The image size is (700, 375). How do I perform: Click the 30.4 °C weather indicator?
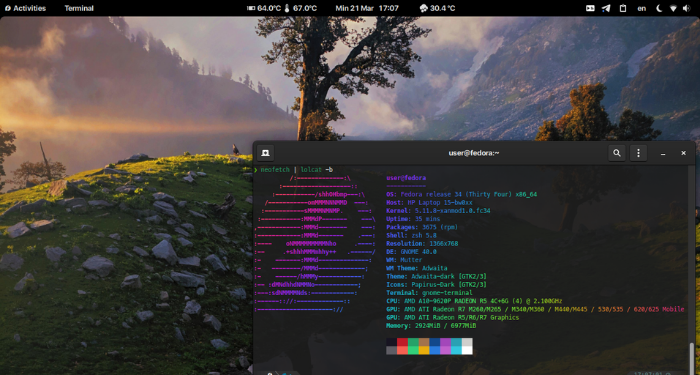coord(438,8)
